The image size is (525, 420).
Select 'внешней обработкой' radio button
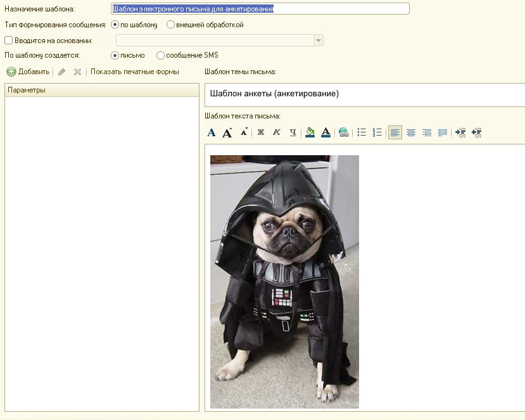click(x=170, y=25)
